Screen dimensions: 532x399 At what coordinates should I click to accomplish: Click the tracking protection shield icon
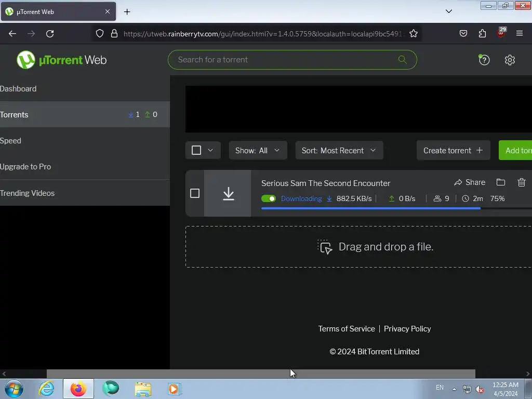pos(99,34)
